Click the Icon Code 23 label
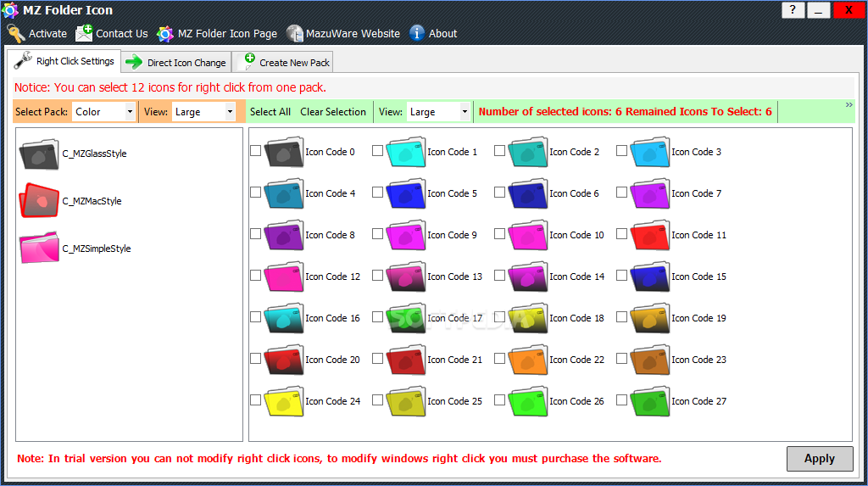This screenshot has width=868, height=486. tap(698, 360)
